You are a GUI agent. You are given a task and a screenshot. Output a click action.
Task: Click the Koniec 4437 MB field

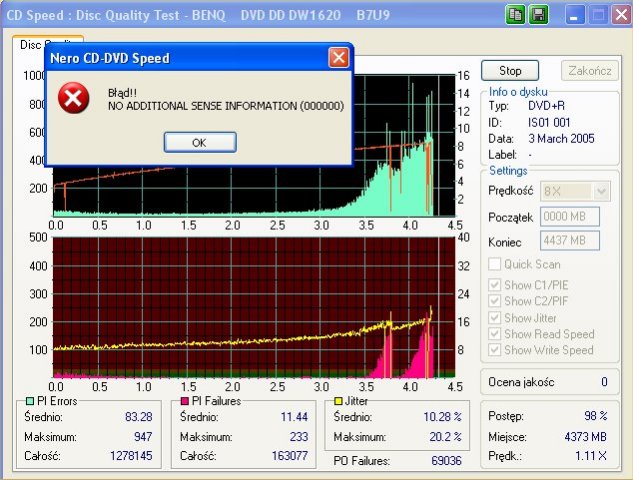(x=570, y=241)
